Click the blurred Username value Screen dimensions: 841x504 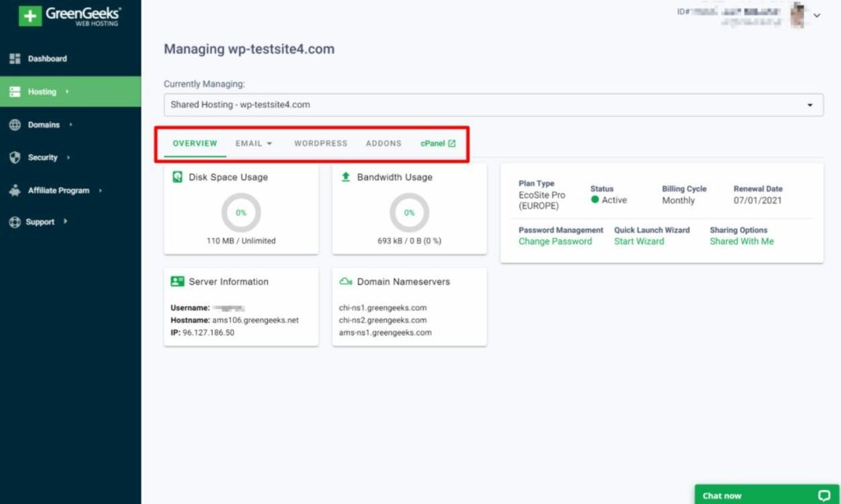(x=228, y=309)
